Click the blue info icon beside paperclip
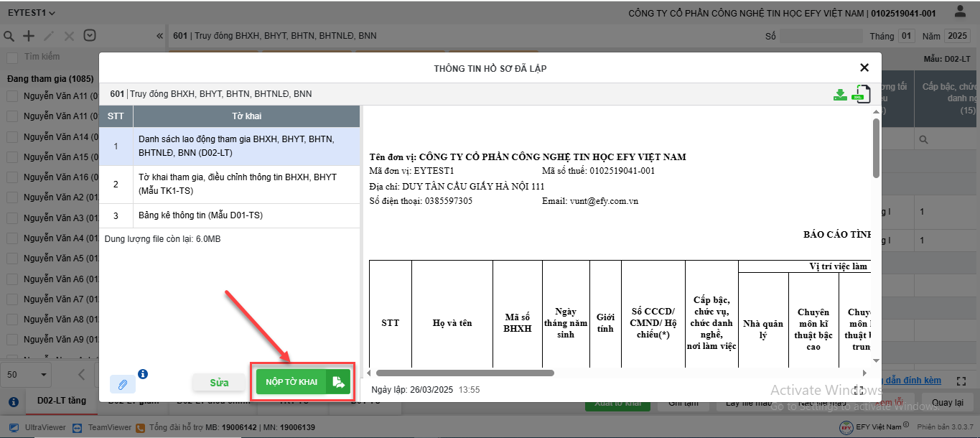980x438 pixels. 143,374
